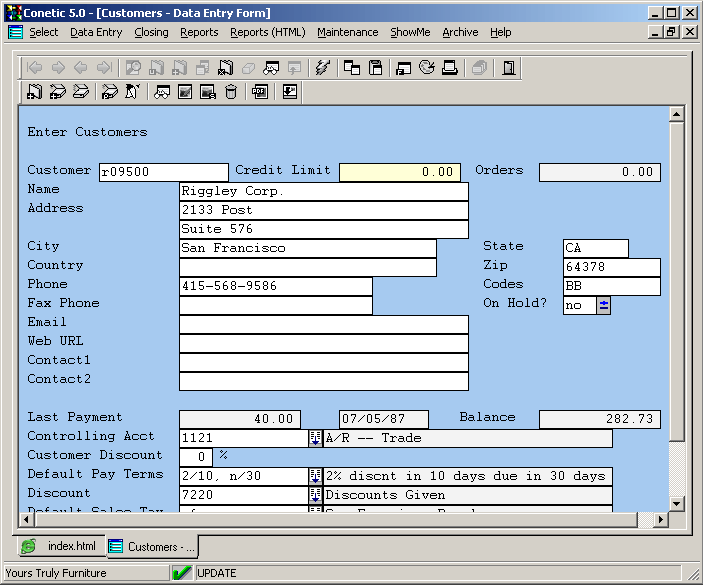
Task: Click the lightning bolt toolbar icon
Action: point(322,68)
